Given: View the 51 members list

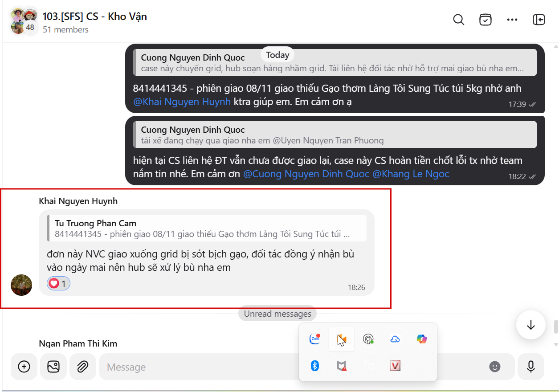Looking at the screenshot, I should click(65, 30).
